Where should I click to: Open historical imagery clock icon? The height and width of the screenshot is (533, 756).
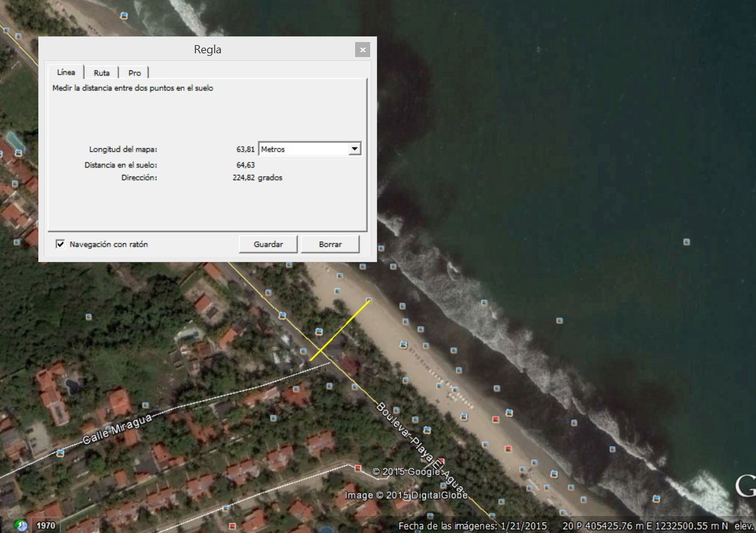point(21,525)
